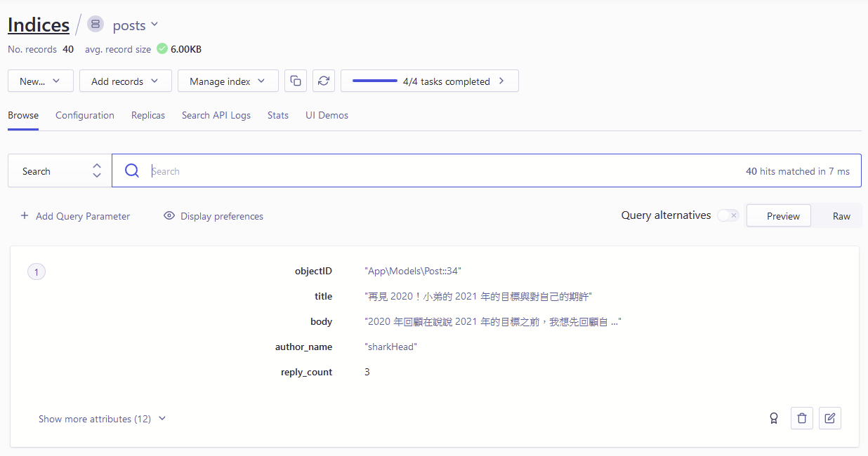Screen dimensions: 868x456
Task: Click Add Query Parameter
Action: coord(75,216)
